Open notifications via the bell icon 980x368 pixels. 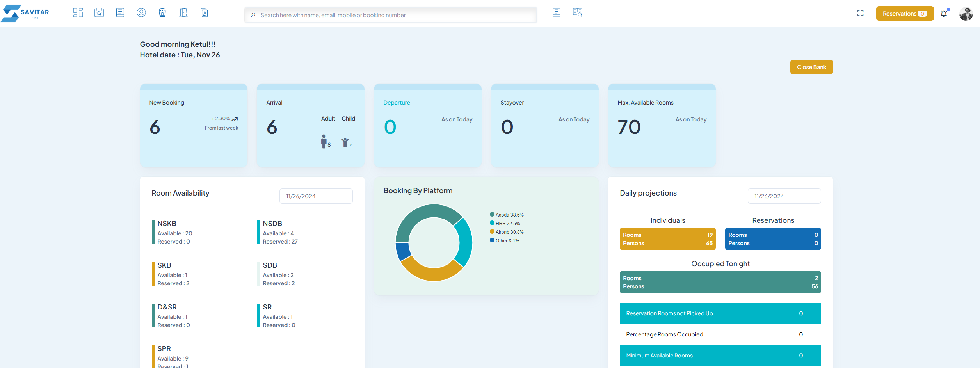pyautogui.click(x=944, y=13)
